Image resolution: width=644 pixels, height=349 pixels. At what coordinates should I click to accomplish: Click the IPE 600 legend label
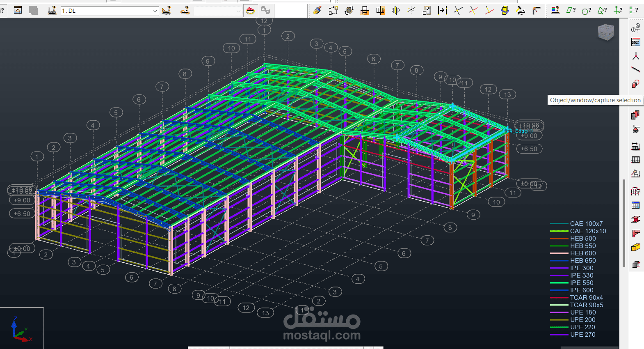(582, 290)
